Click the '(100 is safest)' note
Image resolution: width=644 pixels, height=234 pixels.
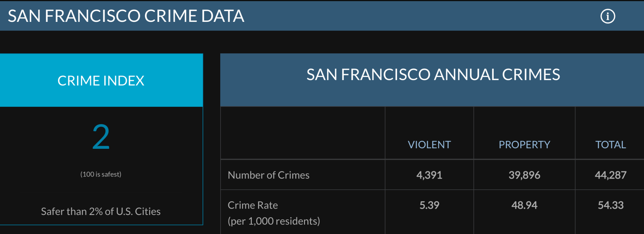(101, 174)
